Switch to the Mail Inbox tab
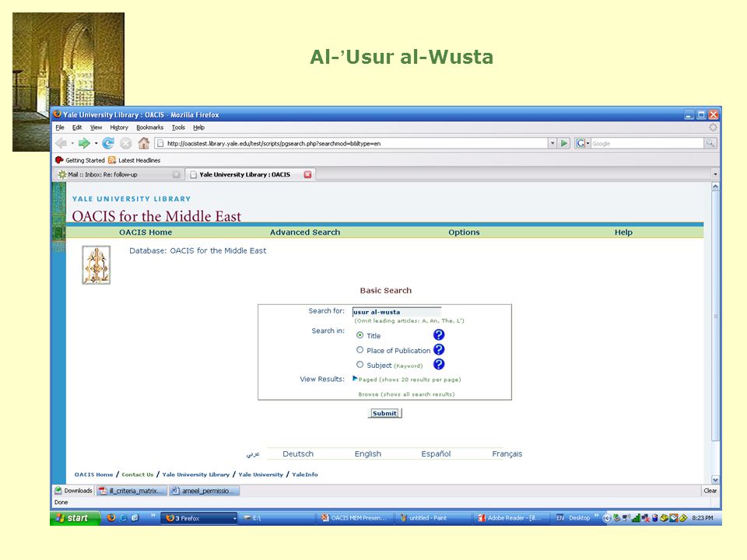Viewport: 747px width, 560px height. point(118,174)
